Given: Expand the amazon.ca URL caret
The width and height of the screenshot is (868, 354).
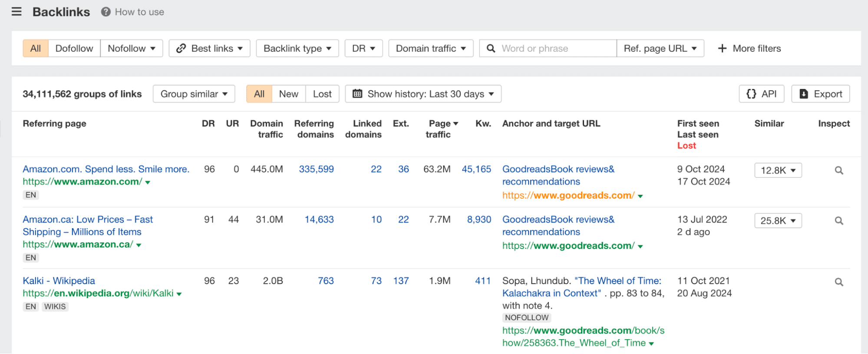Looking at the screenshot, I should point(139,246).
